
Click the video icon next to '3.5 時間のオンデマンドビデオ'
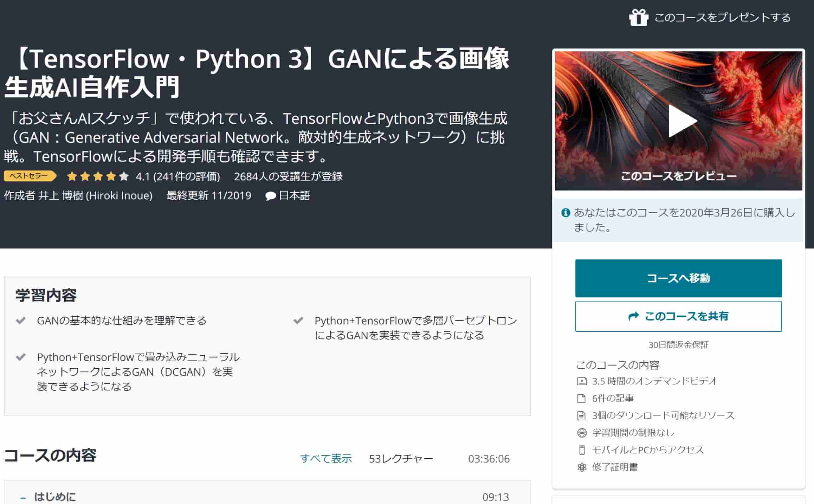click(x=582, y=381)
